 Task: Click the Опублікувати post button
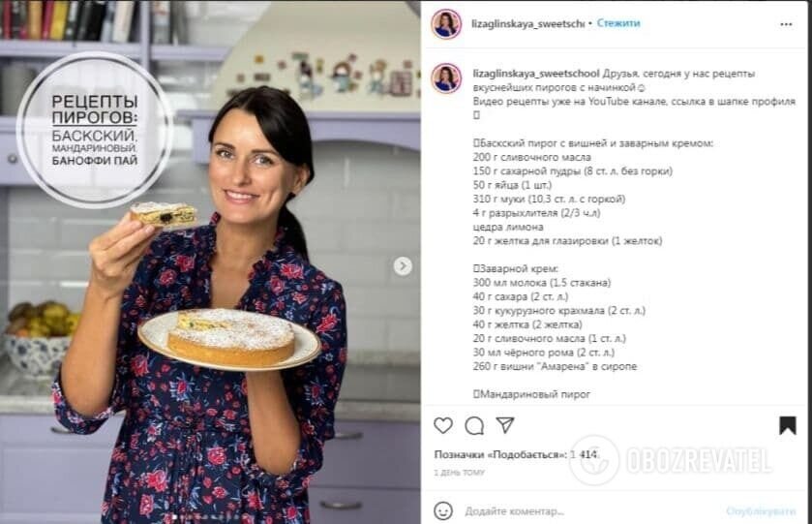(x=761, y=511)
